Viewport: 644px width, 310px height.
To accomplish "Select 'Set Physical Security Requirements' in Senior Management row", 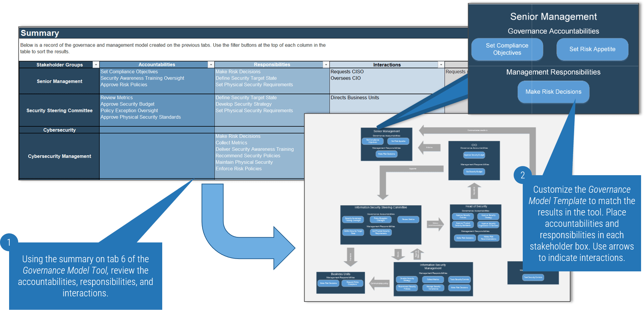I will click(254, 84).
